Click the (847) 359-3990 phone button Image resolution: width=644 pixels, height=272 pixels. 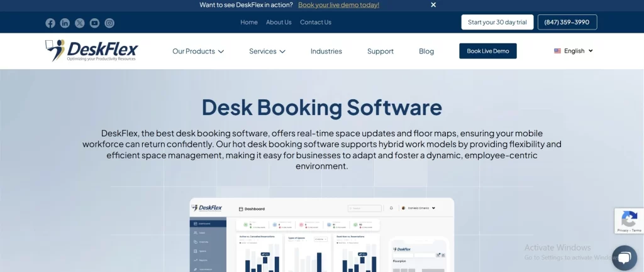567,22
